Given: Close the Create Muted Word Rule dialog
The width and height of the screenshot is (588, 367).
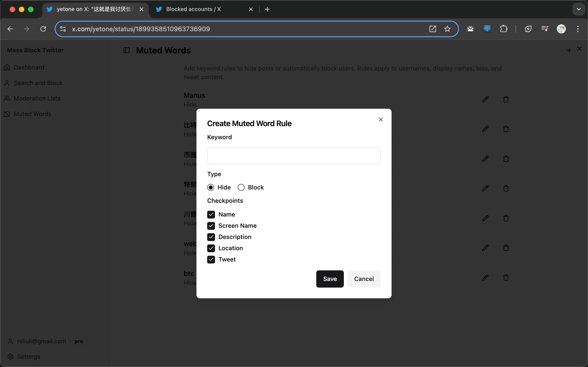Looking at the screenshot, I should pos(381,119).
